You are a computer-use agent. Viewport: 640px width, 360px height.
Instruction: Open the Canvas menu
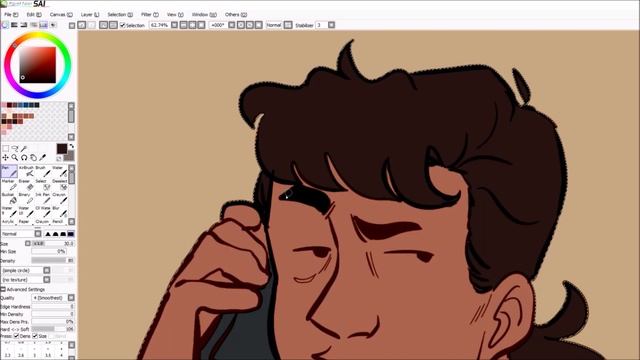point(61,14)
